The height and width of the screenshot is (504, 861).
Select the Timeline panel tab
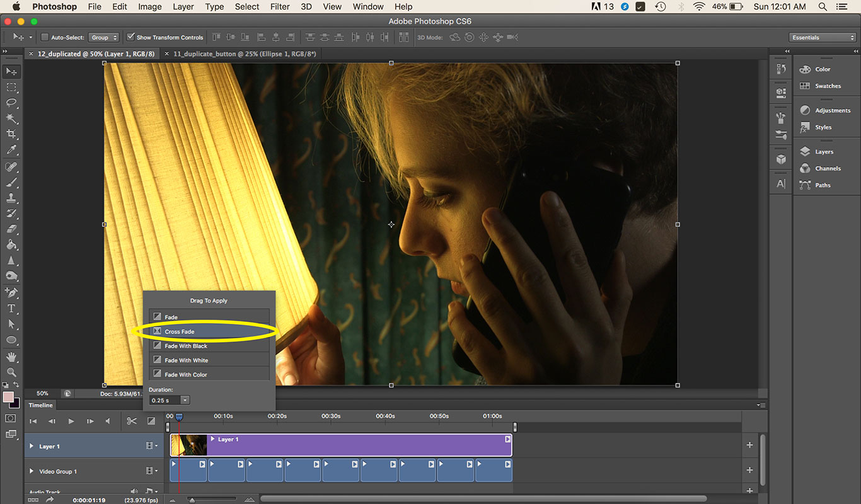[x=41, y=405]
